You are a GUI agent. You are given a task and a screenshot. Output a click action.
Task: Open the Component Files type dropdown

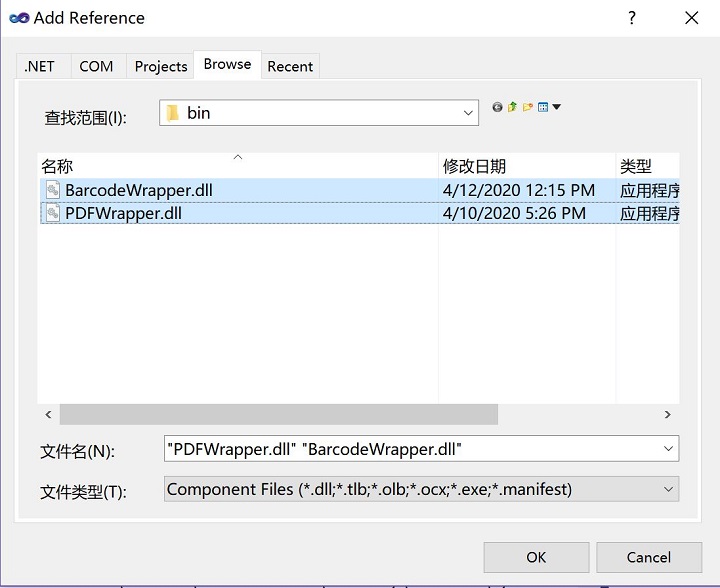[x=668, y=489]
